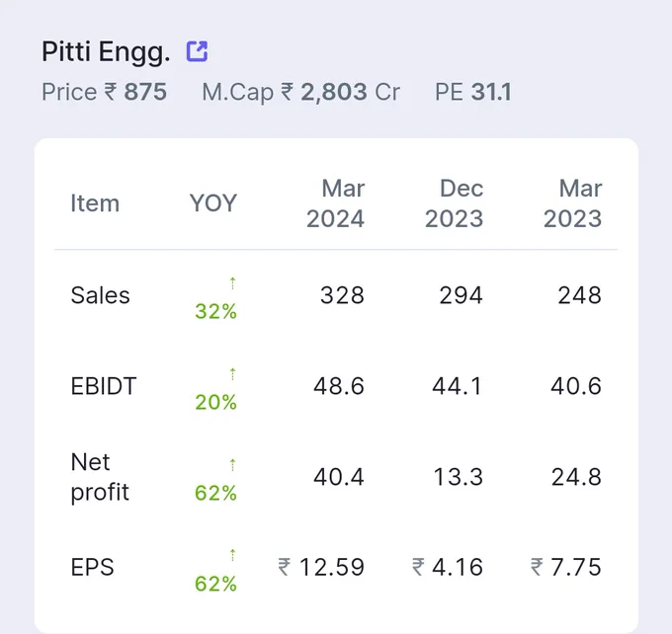Click the EPS value ₹ 12.59

pyautogui.click(x=321, y=567)
